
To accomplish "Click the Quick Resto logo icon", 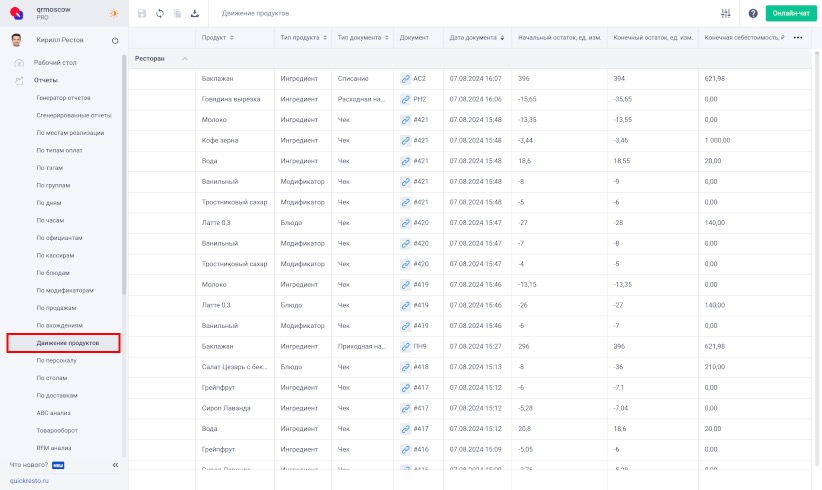I will coord(17,13).
